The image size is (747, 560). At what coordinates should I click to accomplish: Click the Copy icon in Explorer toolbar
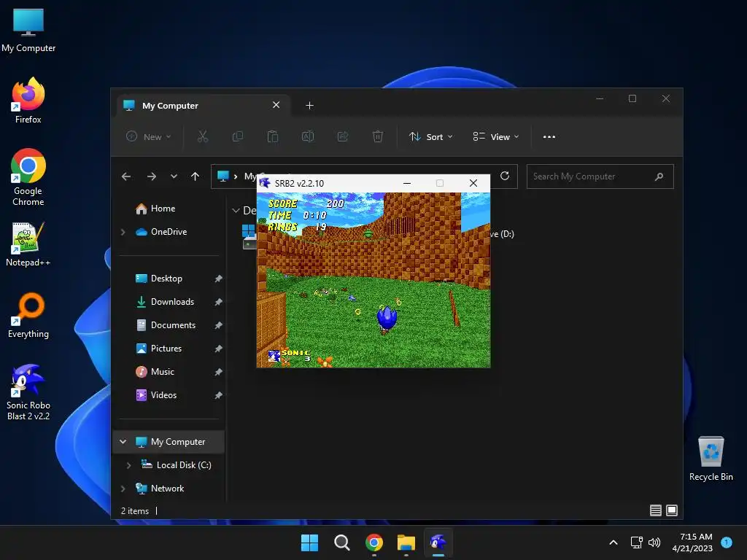click(x=237, y=136)
